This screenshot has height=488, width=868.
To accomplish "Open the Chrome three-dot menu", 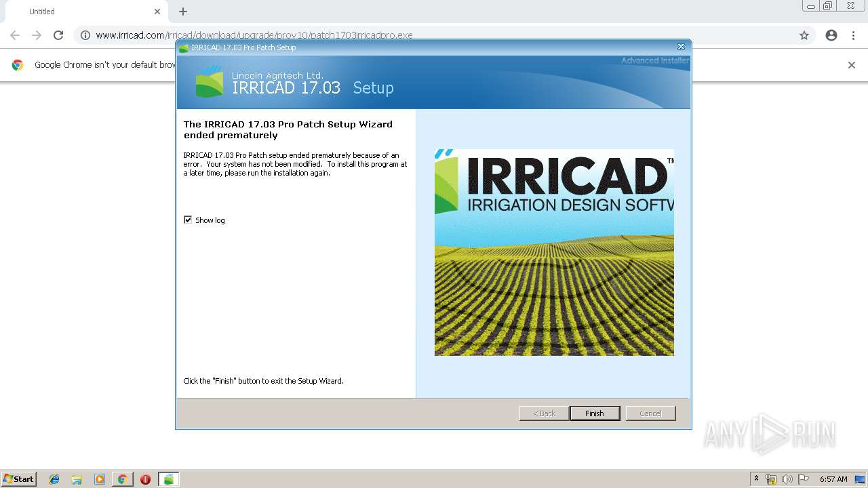I will [853, 35].
